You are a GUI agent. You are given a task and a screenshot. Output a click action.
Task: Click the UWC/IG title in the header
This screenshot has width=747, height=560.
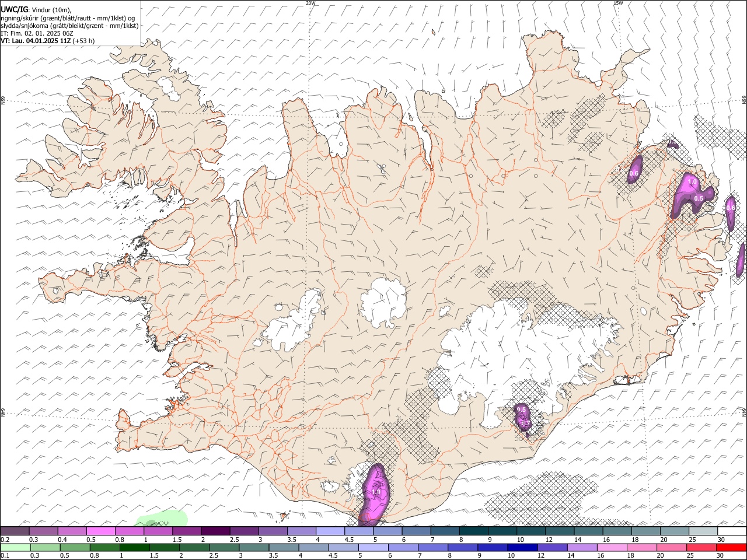click(14, 10)
